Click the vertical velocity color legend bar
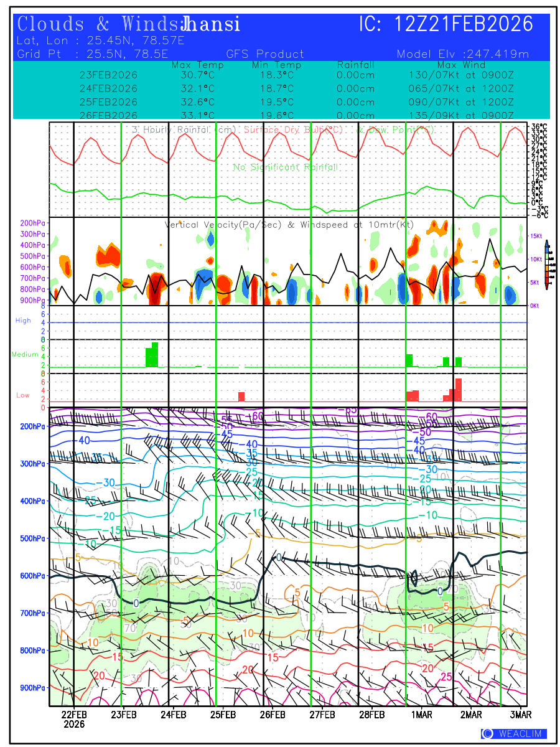Image resolution: width=560 pixels, height=747 pixels. coord(546,269)
